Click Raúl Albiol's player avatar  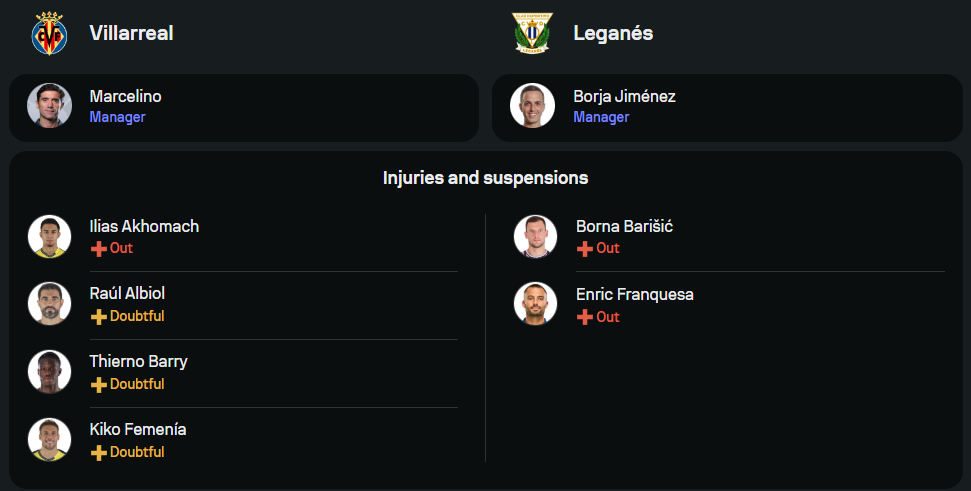pos(49,304)
